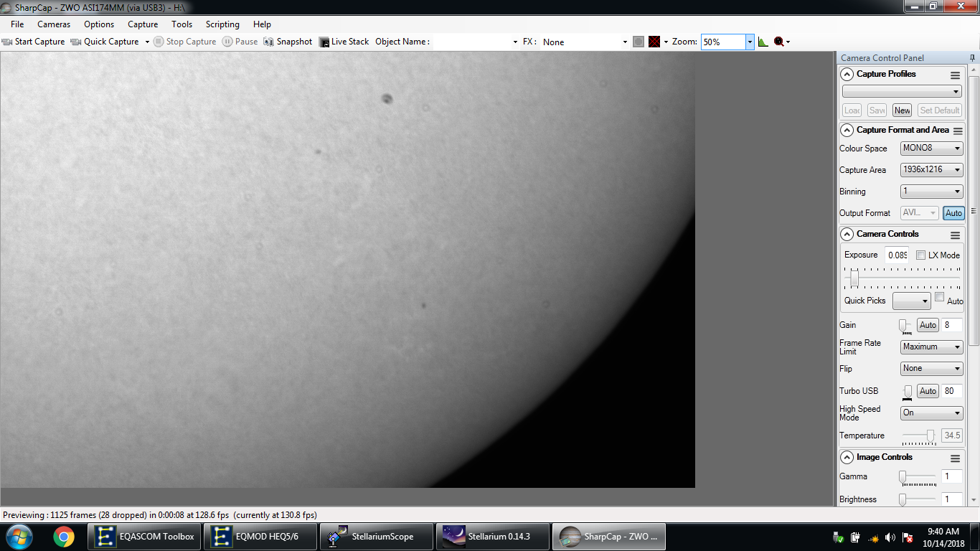The height and width of the screenshot is (551, 980).
Task: Open the Windows Start menu
Action: tap(19, 537)
